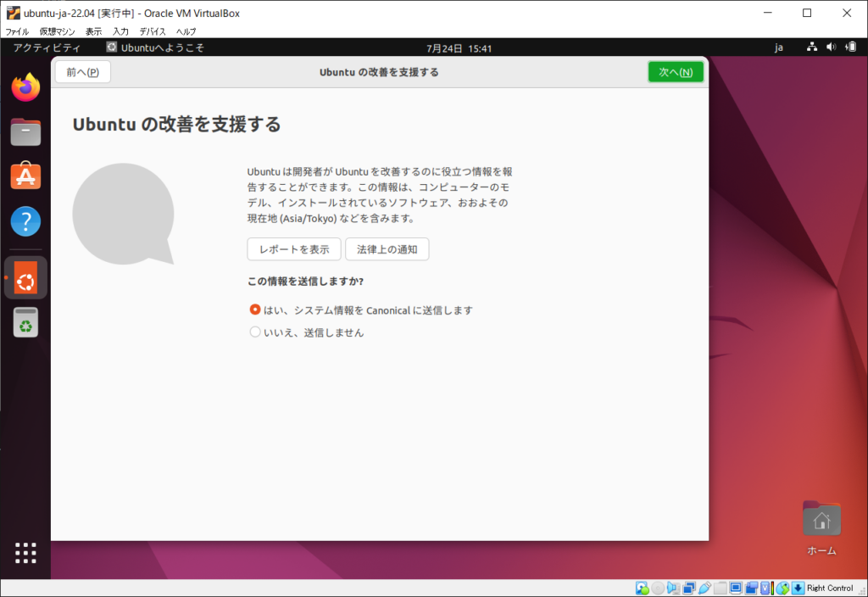Click the network adapter indicator in status bar
868x597 pixels.
coord(689,589)
